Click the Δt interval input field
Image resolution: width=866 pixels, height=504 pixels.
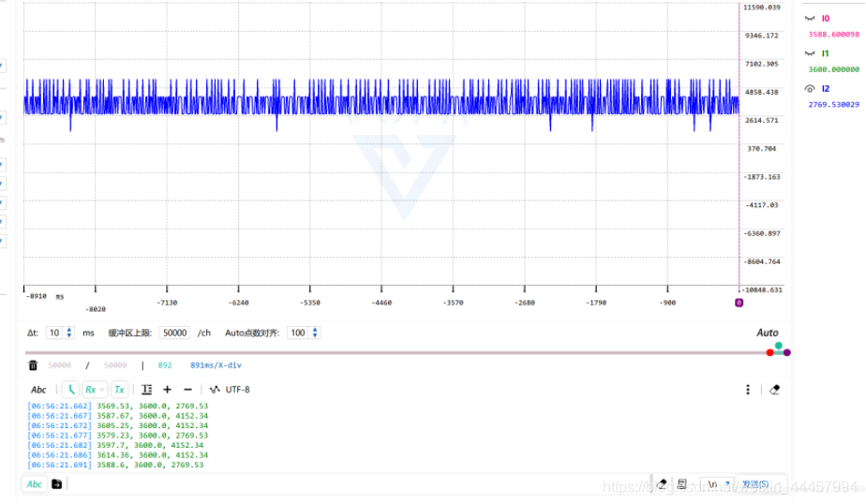(55, 333)
